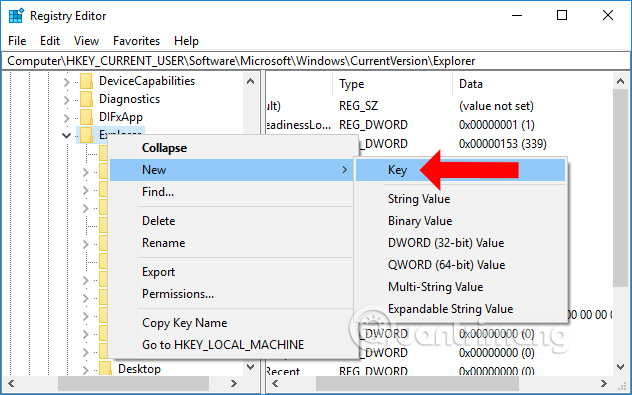632x395 pixels.
Task: Create a new QWORD (64-bit) Value
Action: pos(460,265)
